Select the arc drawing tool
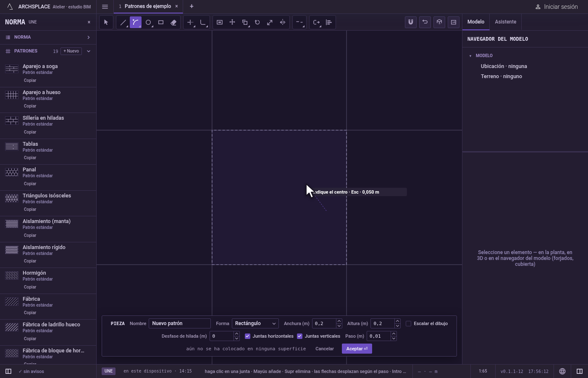 (x=136, y=22)
